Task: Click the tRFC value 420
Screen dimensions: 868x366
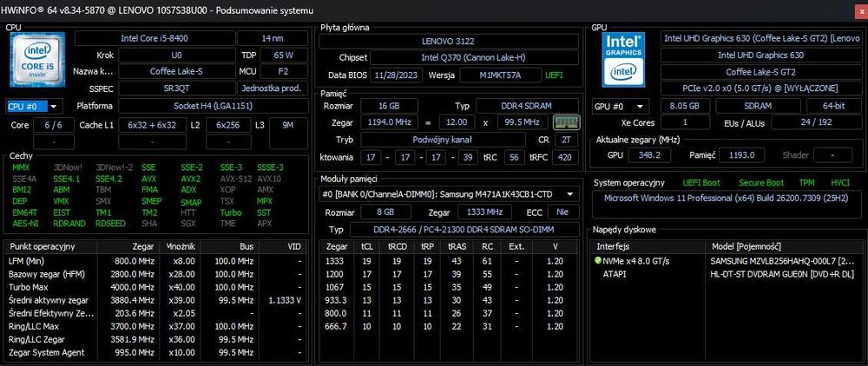Action: (x=566, y=158)
